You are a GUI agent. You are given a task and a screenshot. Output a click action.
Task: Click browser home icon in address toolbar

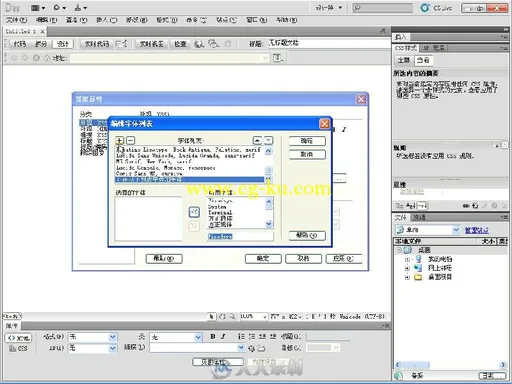point(47,58)
